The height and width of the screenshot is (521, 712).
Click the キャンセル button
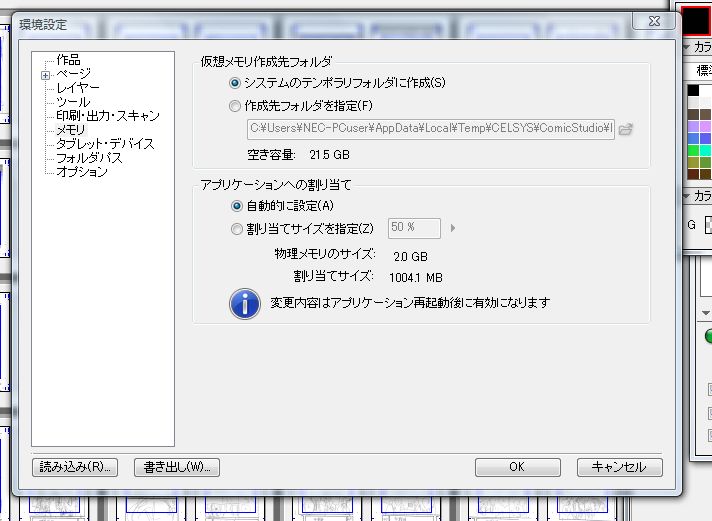coord(620,467)
